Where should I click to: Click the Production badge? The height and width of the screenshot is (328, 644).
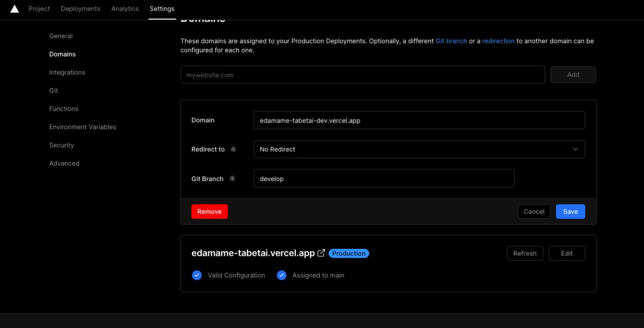[349, 253]
